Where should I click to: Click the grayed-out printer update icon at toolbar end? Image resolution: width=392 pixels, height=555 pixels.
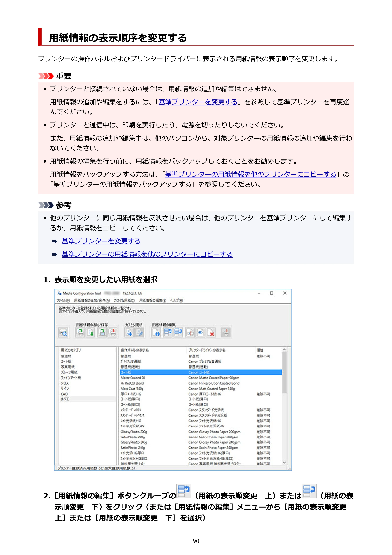pos(226,333)
